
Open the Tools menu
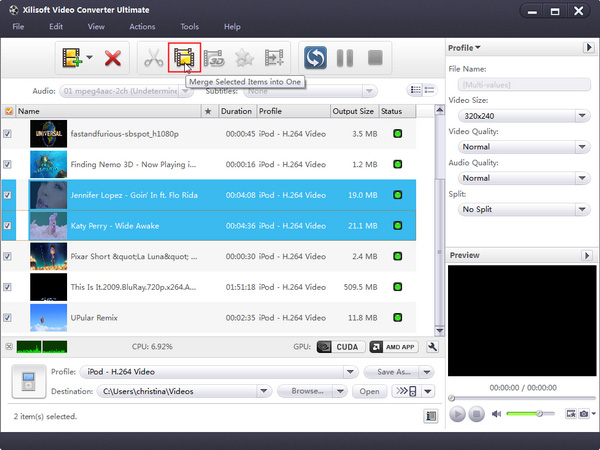[x=189, y=26]
